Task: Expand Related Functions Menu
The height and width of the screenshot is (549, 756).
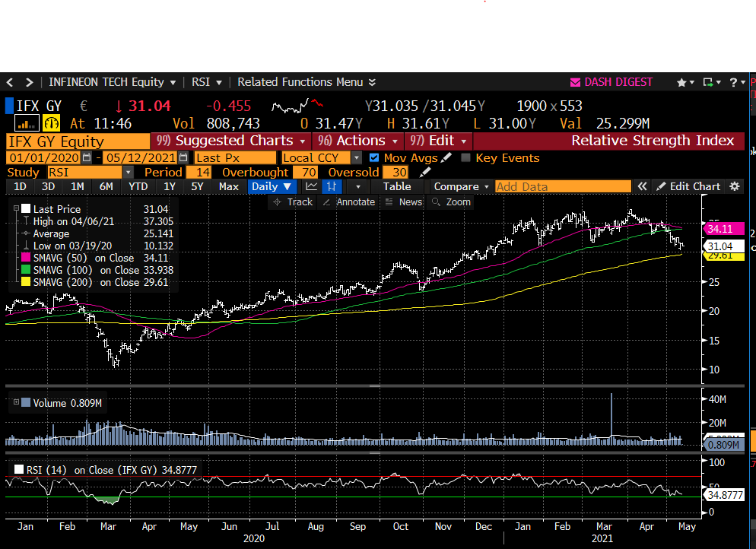Action: click(x=307, y=82)
